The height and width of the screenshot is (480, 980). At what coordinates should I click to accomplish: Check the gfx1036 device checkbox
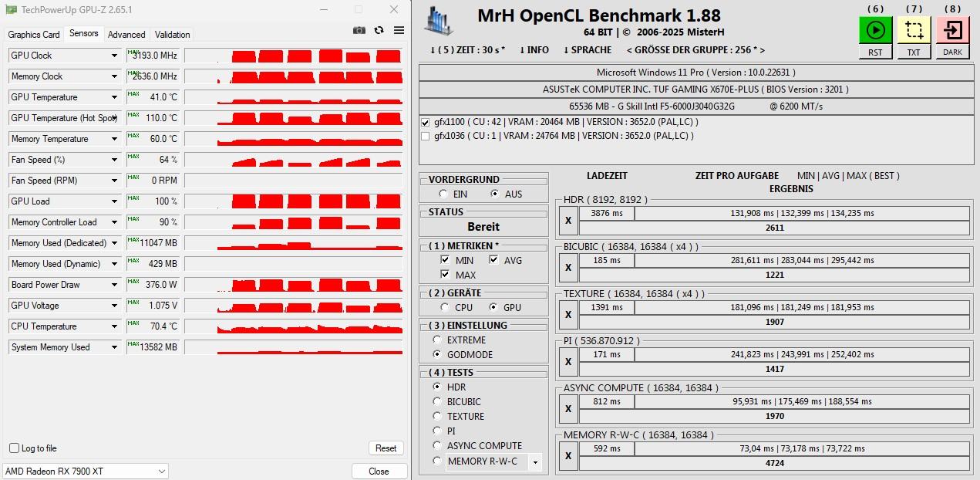[426, 136]
